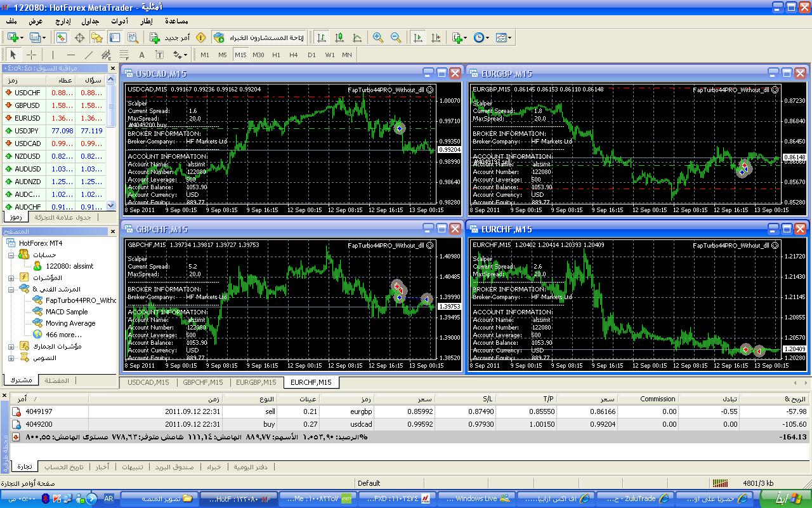Collapse the المرشد الفني experts tree node
This screenshot has width=812, height=508.
click(x=11, y=289)
